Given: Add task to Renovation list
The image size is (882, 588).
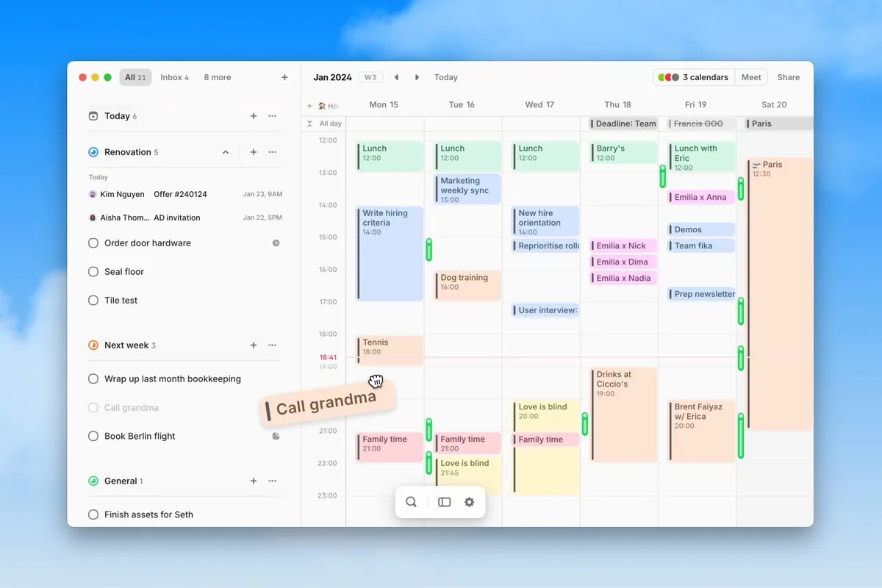Looking at the screenshot, I should pyautogui.click(x=254, y=152).
